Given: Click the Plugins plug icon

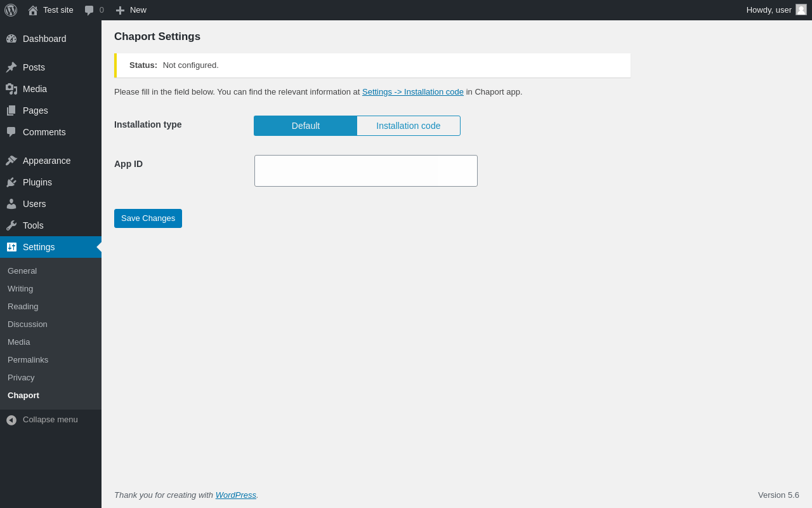Looking at the screenshot, I should 11,182.
